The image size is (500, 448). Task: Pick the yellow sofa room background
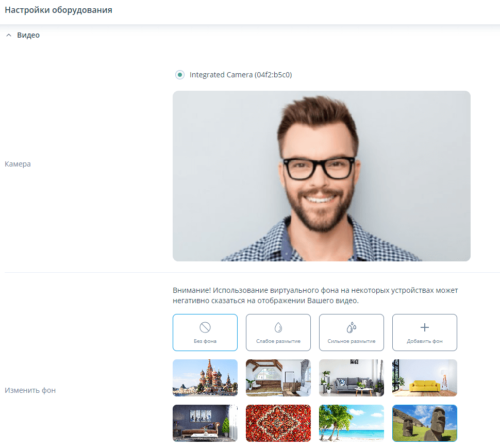pyautogui.click(x=425, y=378)
